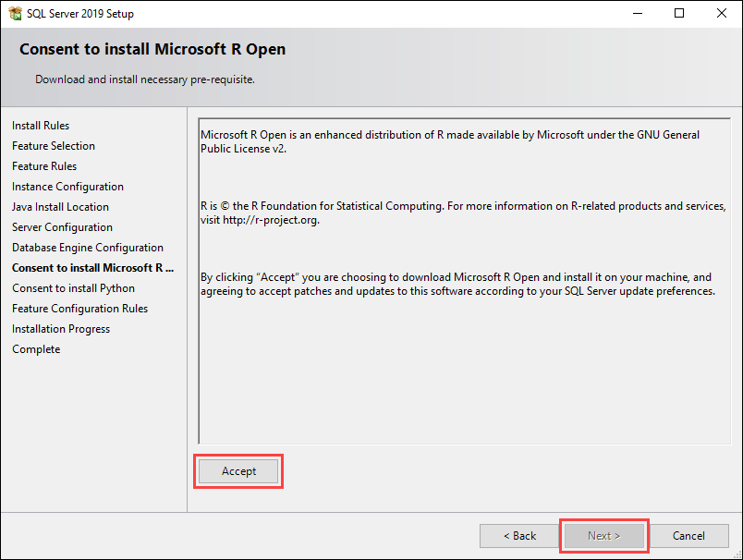Go Back to the previous step

pos(519,536)
